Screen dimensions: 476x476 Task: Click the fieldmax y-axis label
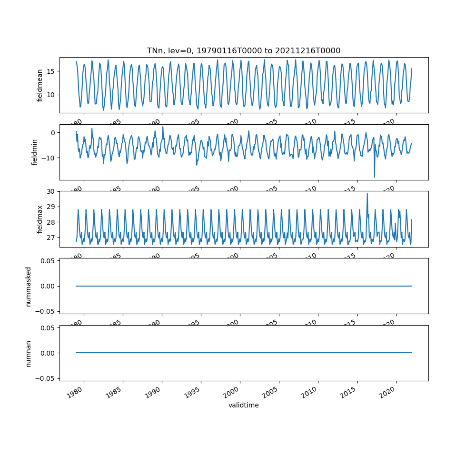pyautogui.click(x=40, y=219)
